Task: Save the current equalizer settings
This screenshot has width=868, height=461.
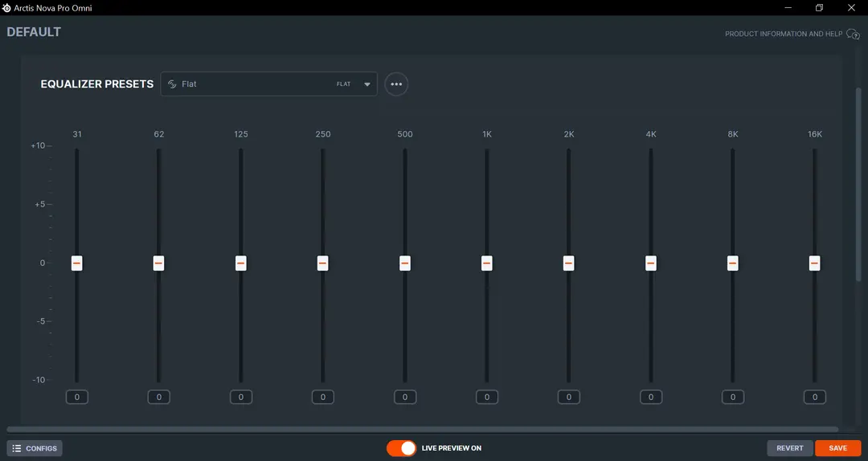Action: pos(838,448)
